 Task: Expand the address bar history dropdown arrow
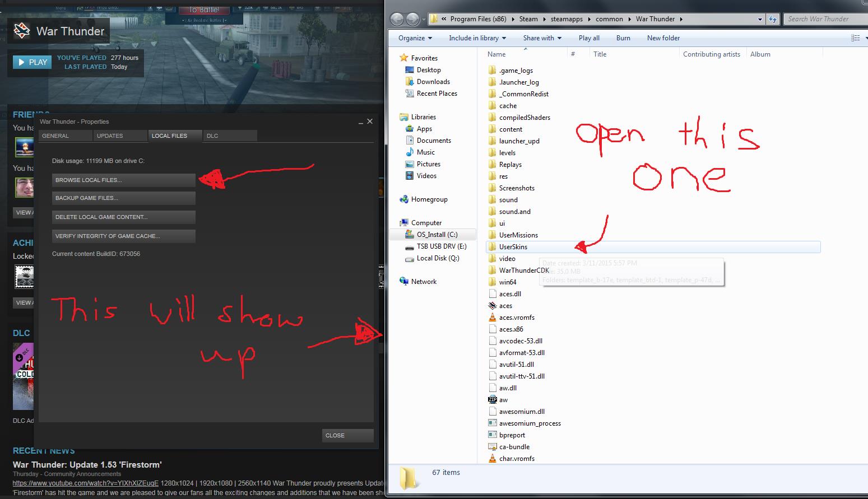pos(760,19)
